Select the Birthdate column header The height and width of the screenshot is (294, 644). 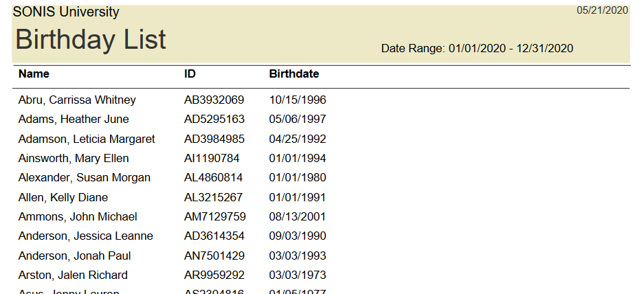(293, 73)
